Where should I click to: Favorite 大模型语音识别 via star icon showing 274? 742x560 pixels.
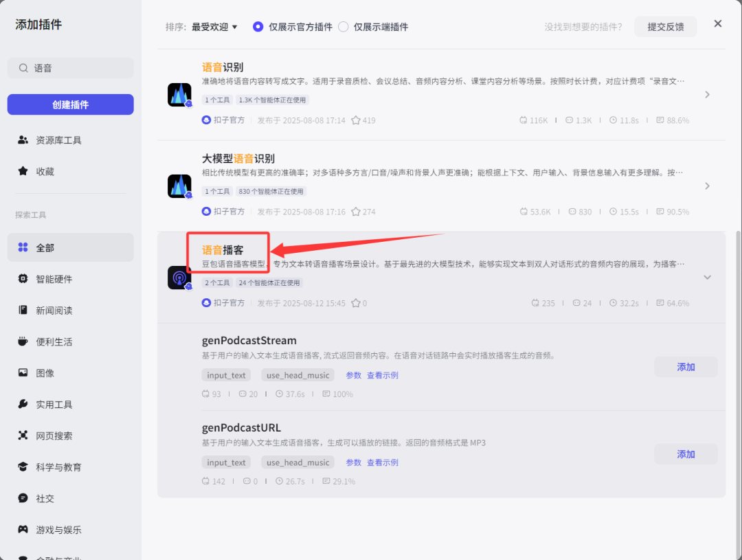point(356,212)
